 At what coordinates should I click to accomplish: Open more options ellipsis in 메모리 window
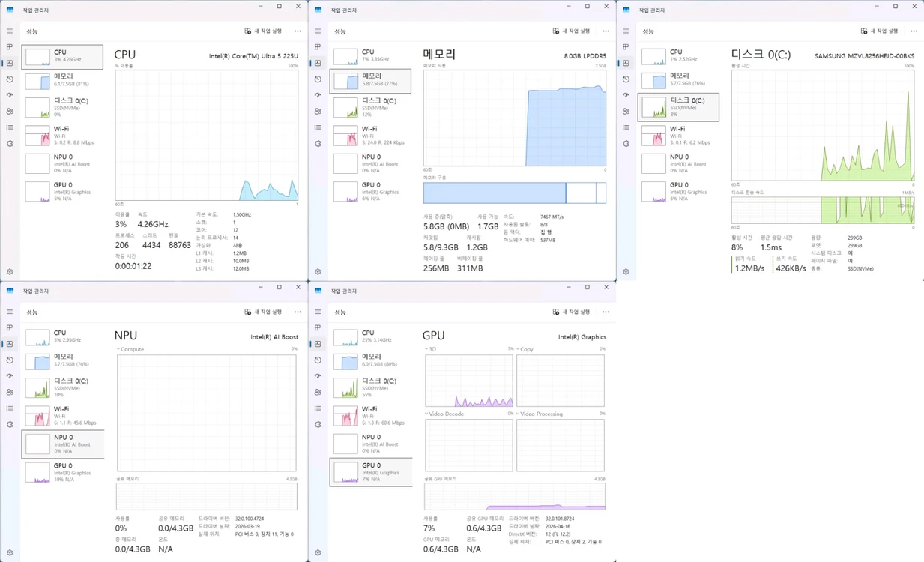[x=606, y=31]
